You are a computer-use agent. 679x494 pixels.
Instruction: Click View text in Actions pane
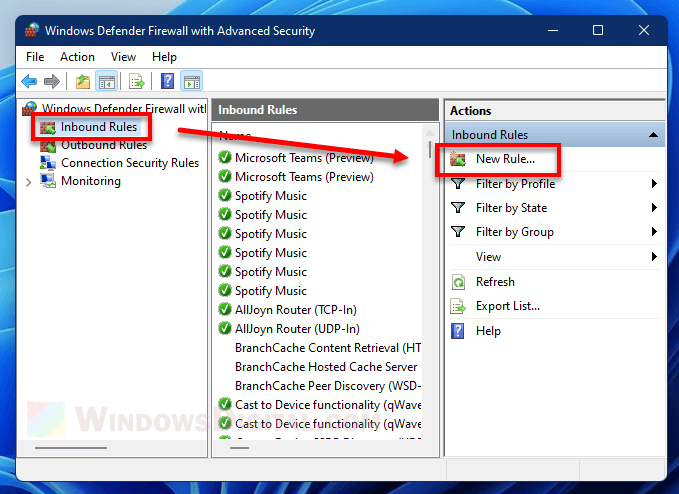(x=488, y=257)
